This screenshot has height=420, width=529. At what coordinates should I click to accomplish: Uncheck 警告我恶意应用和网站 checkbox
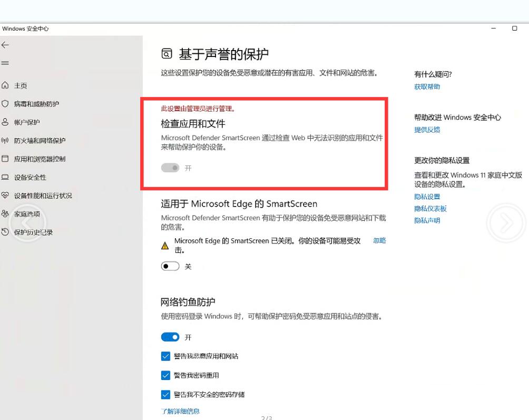pyautogui.click(x=165, y=356)
